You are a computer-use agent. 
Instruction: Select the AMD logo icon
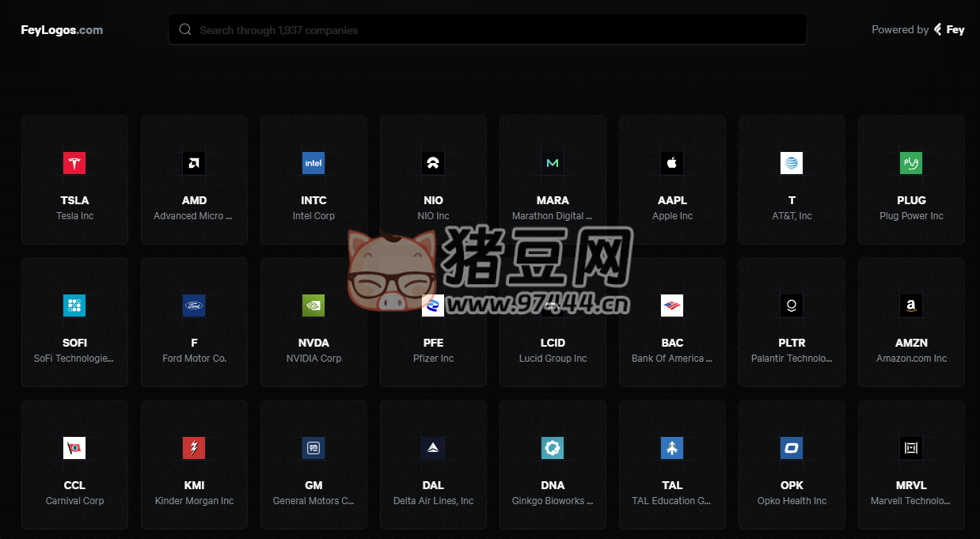pos(194,163)
